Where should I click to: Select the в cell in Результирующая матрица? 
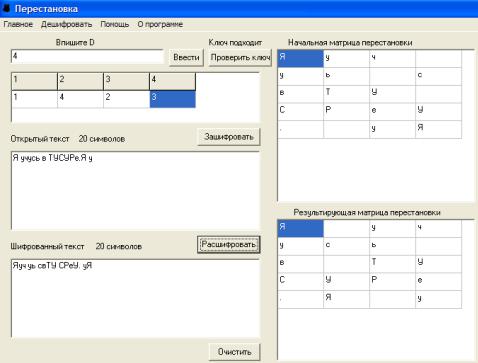(300, 264)
